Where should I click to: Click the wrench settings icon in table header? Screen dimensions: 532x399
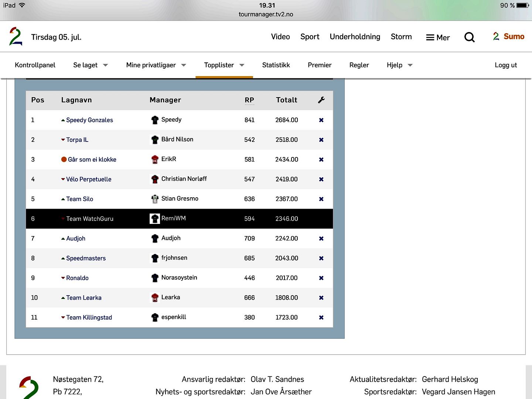click(321, 100)
